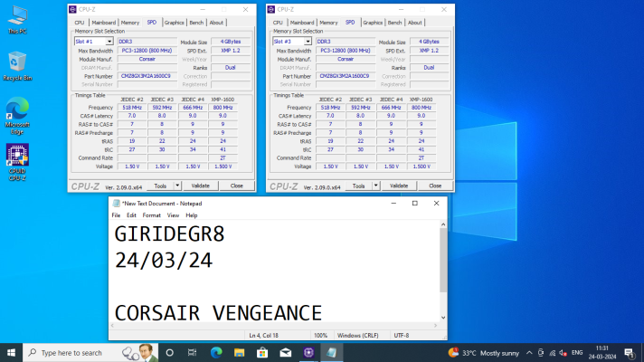Open the Recycle Bin desktop icon

pos(17,66)
